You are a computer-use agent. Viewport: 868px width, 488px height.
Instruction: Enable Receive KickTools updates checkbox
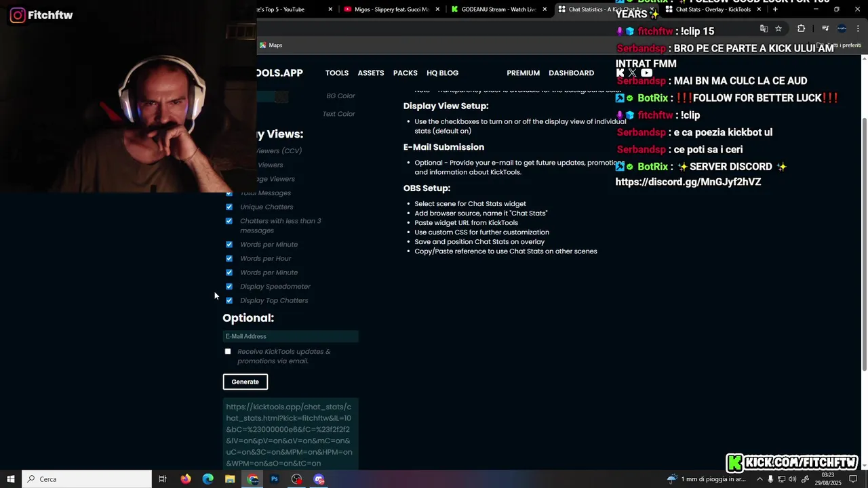point(228,351)
